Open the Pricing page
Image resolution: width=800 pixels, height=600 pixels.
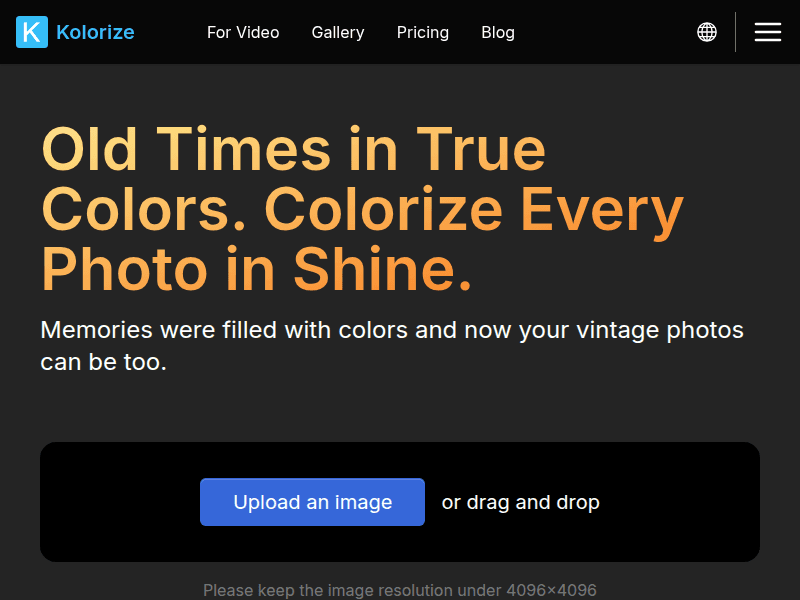[x=422, y=33]
